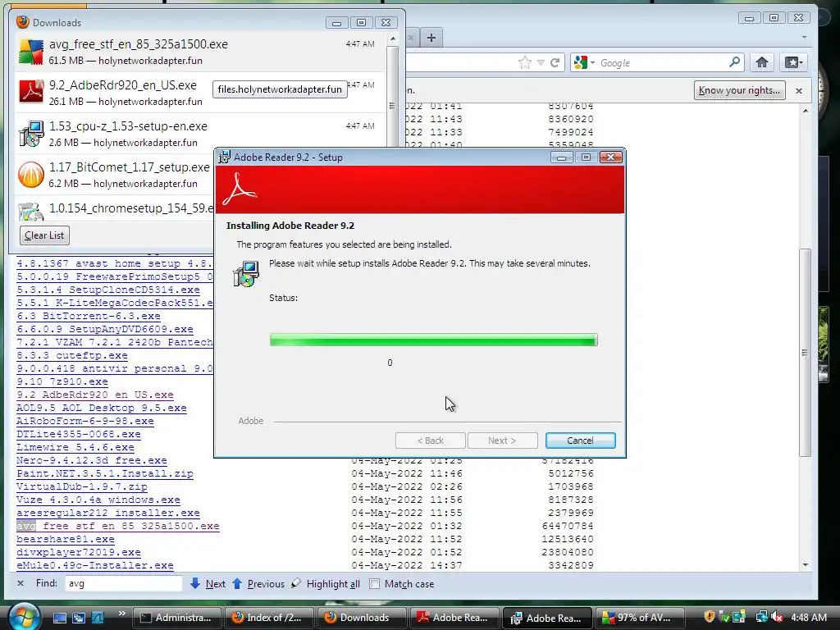Click the Know your rights button
This screenshot has width=840, height=630.
click(739, 90)
